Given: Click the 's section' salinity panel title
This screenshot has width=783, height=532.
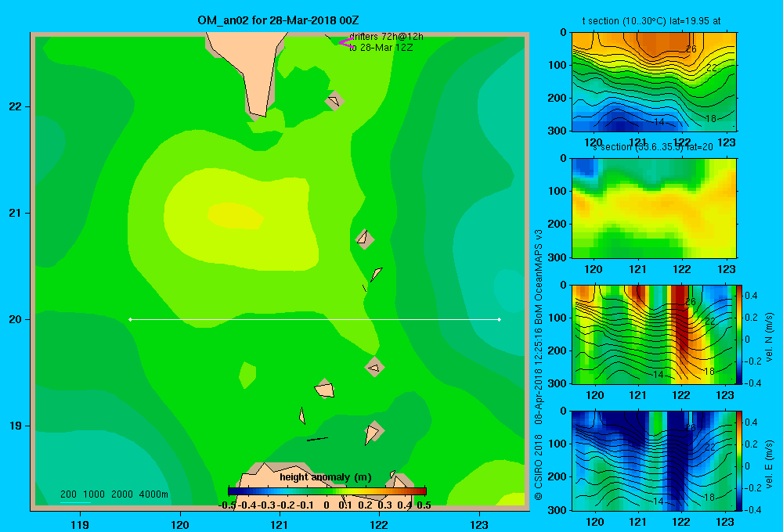Looking at the screenshot, I should 652,147.
